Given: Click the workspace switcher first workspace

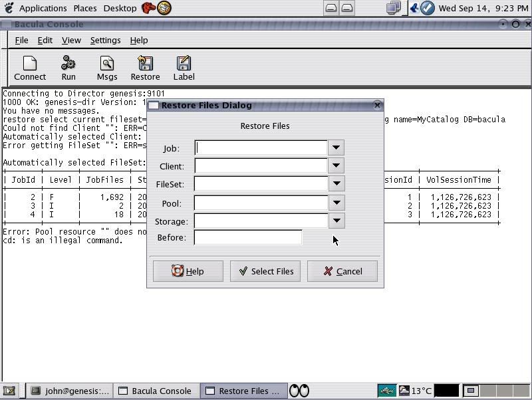Looking at the screenshot, I should (471, 391).
